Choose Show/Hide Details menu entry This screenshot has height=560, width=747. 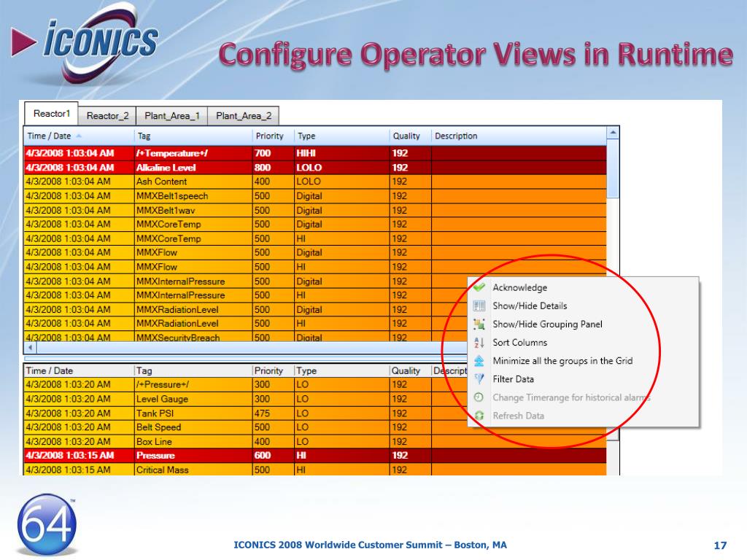(584, 306)
